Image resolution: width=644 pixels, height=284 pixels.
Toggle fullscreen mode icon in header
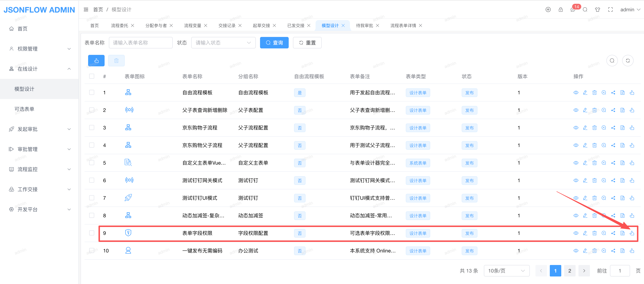tap(610, 10)
